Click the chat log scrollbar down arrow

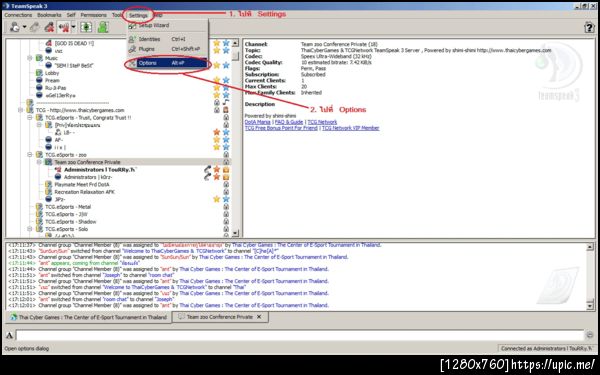590,306
